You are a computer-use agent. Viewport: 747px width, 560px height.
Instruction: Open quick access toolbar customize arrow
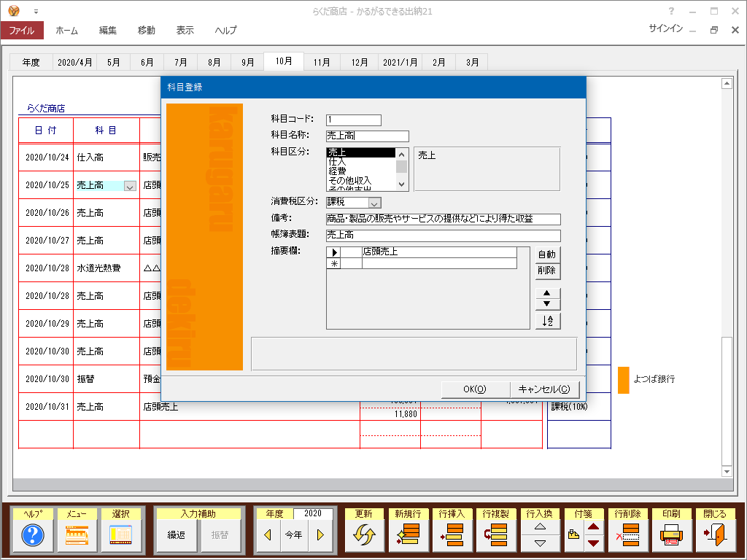36,12
